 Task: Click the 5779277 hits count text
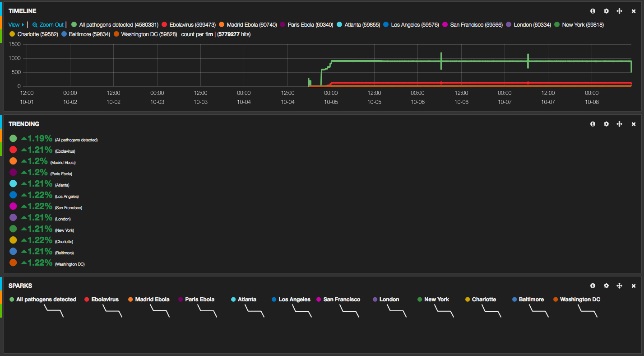pyautogui.click(x=234, y=34)
